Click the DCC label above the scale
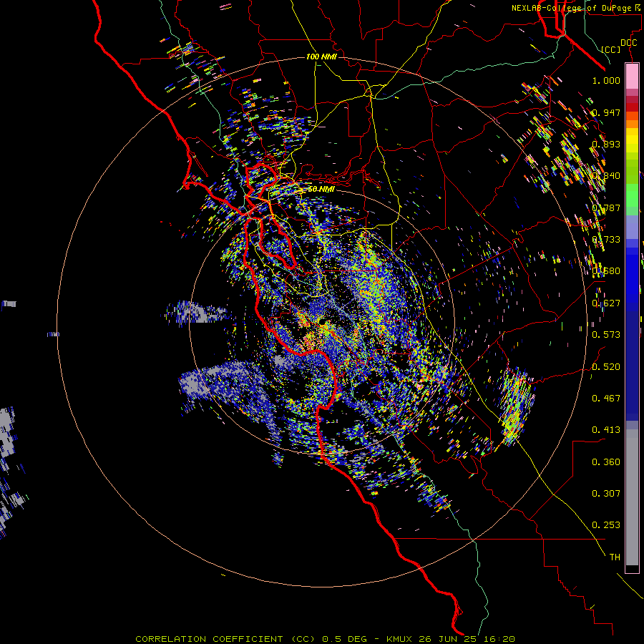Viewport: 644px width, 644px height. point(628,43)
